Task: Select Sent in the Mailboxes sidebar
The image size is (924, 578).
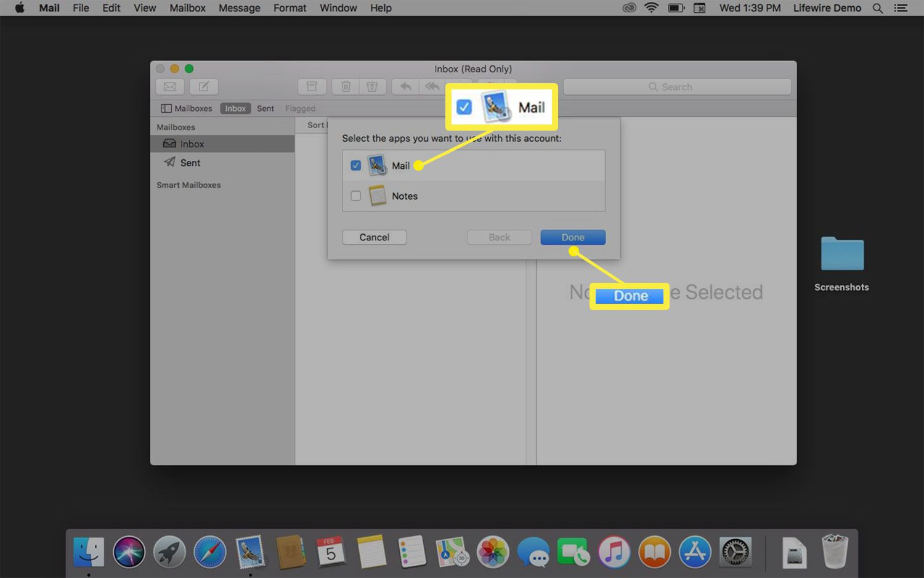Action: 222,163
